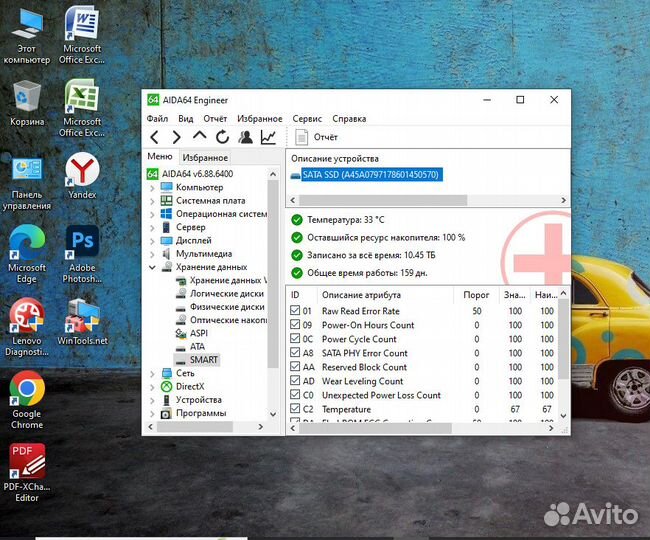Image resolution: width=650 pixels, height=540 pixels.
Task: Sort by the Порог column header
Action: 476,295
